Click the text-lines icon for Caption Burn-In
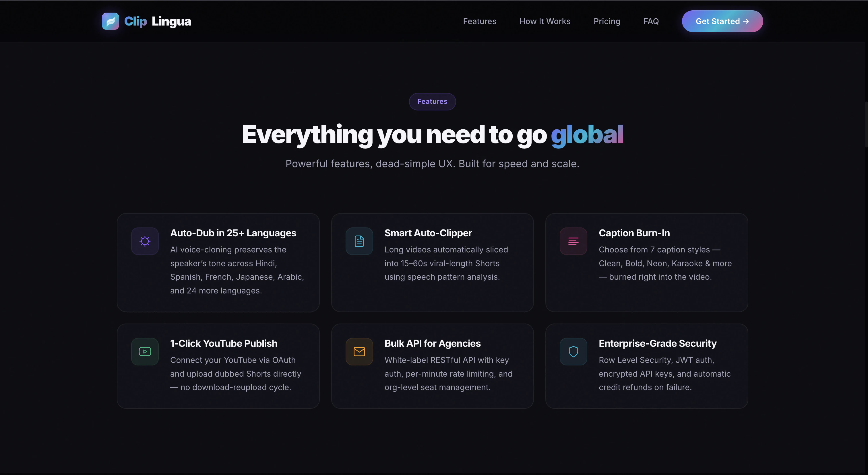This screenshot has width=868, height=475. pos(573,241)
